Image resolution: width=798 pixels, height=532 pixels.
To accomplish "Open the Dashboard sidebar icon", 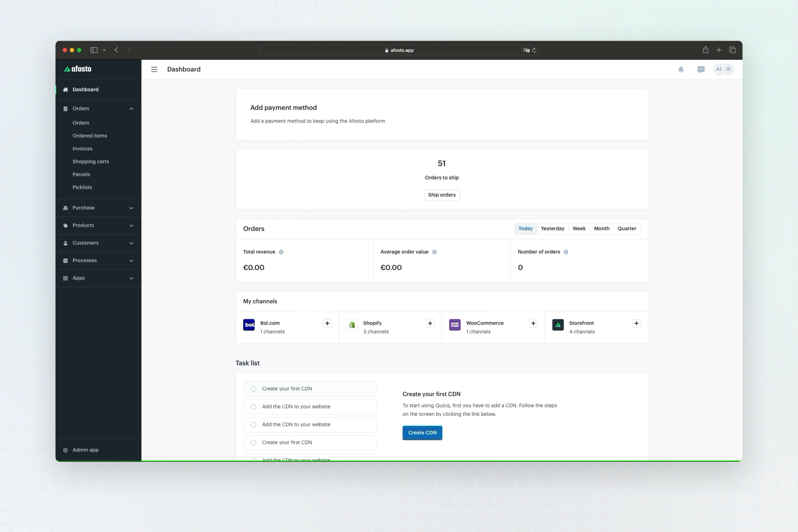I will tap(65, 89).
